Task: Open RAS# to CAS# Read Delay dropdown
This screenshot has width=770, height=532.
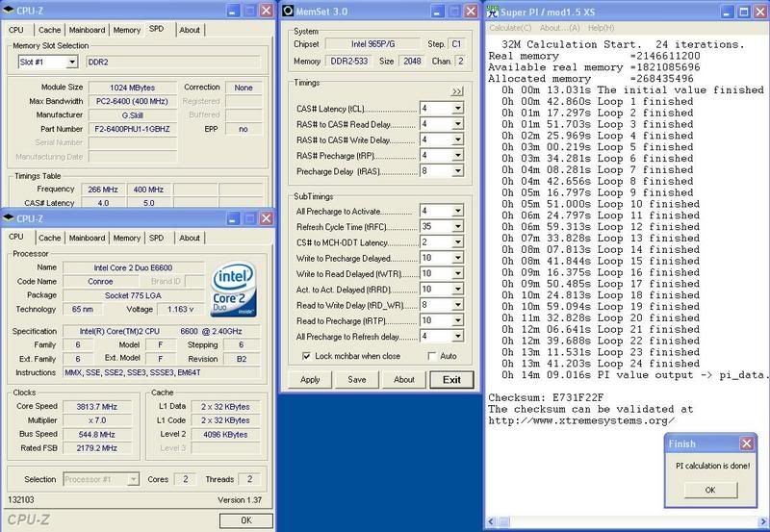Action: coord(457,124)
